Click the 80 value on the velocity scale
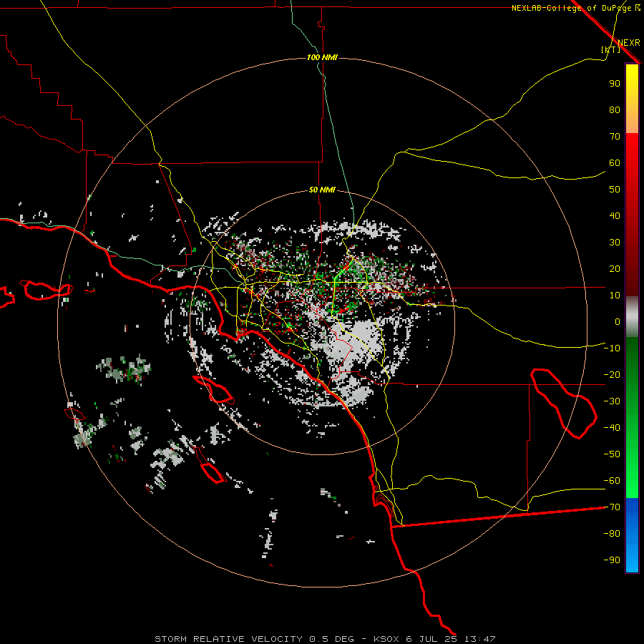 click(x=615, y=109)
